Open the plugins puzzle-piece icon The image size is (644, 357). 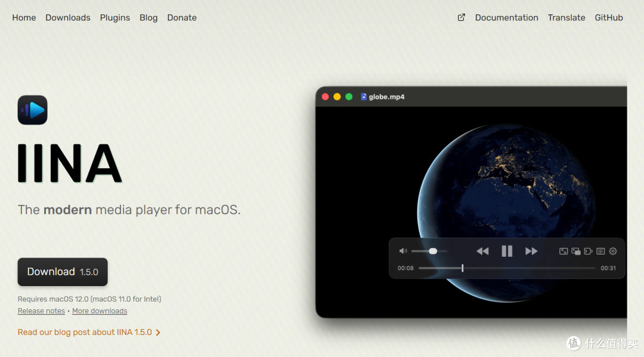588,251
